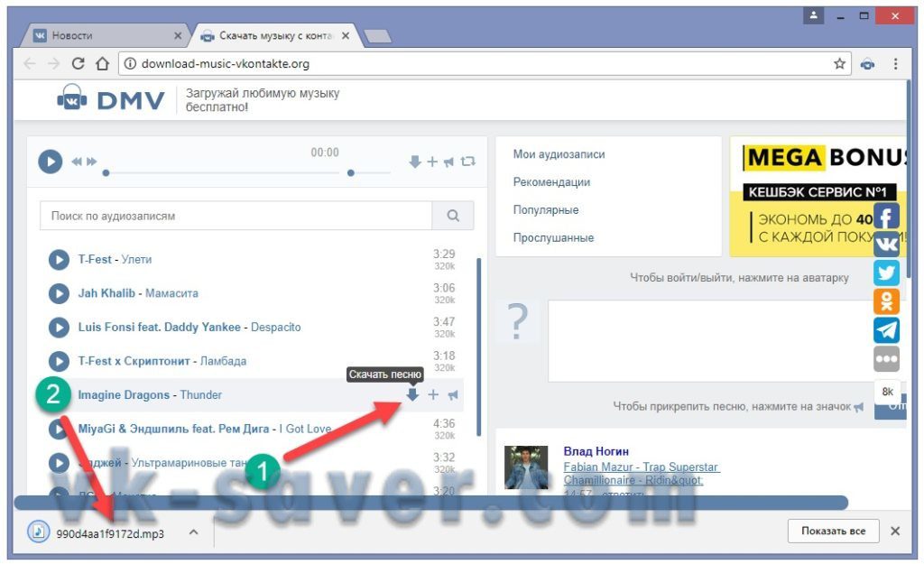This screenshot has width=924, height=564.
Task: Attach Thunder song with megaphone icon
Action: point(453,395)
